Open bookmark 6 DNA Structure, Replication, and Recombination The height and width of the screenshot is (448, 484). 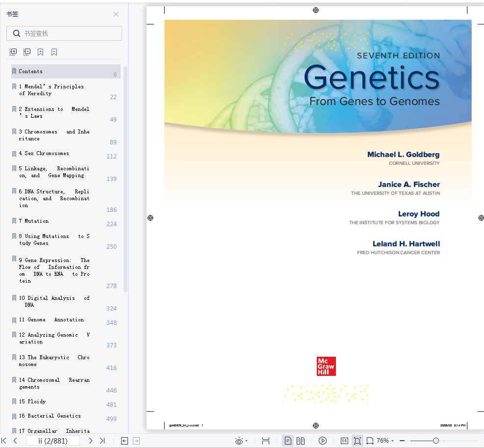point(66,198)
